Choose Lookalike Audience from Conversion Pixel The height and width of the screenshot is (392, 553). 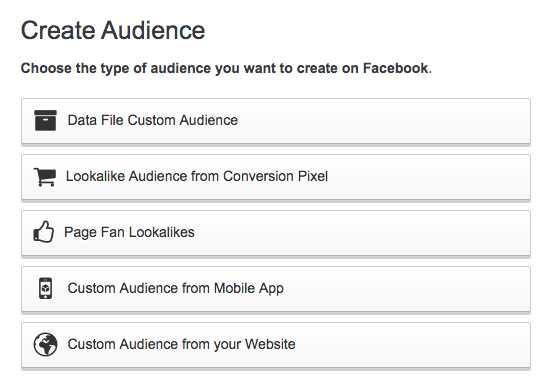pyautogui.click(x=276, y=177)
